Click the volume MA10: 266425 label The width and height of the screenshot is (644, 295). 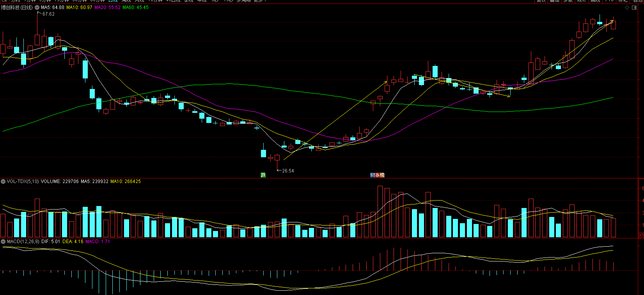tap(126, 181)
